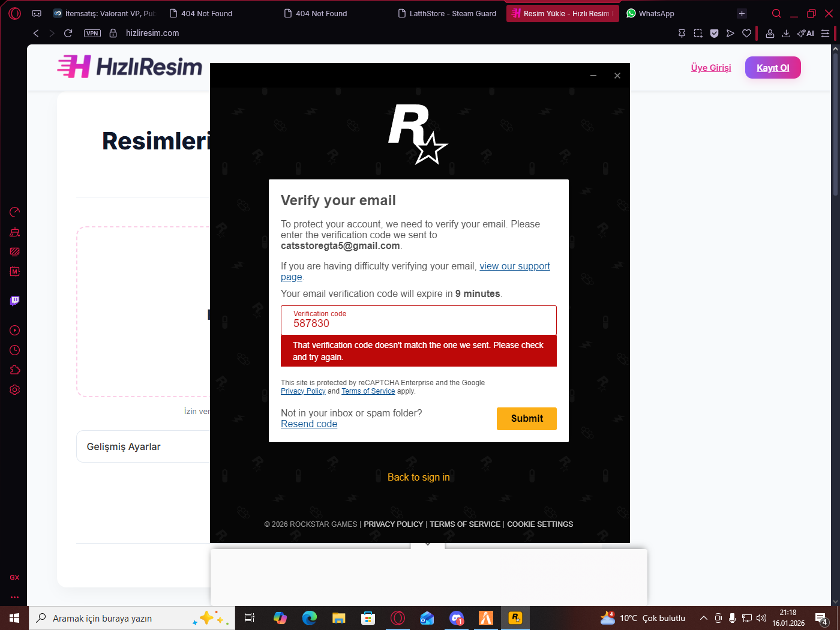Click the Resend code link
The width and height of the screenshot is (840, 630).
tap(309, 424)
